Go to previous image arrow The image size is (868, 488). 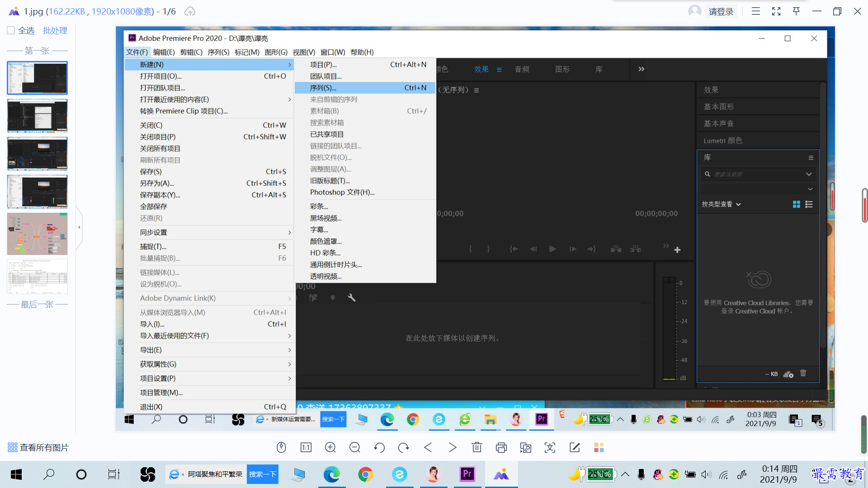click(x=428, y=447)
